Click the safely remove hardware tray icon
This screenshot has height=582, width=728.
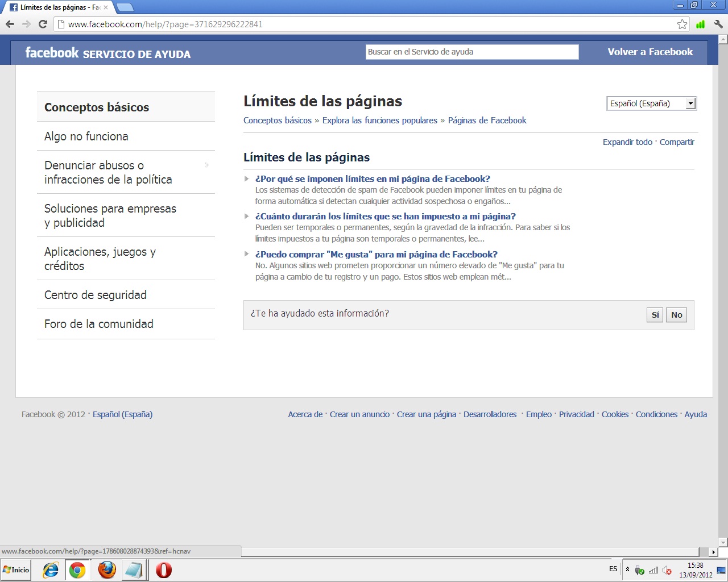tap(639, 570)
